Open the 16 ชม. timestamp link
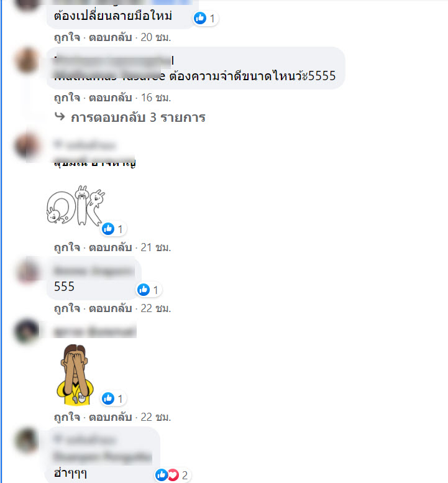This screenshot has width=448, height=483. click(x=155, y=98)
